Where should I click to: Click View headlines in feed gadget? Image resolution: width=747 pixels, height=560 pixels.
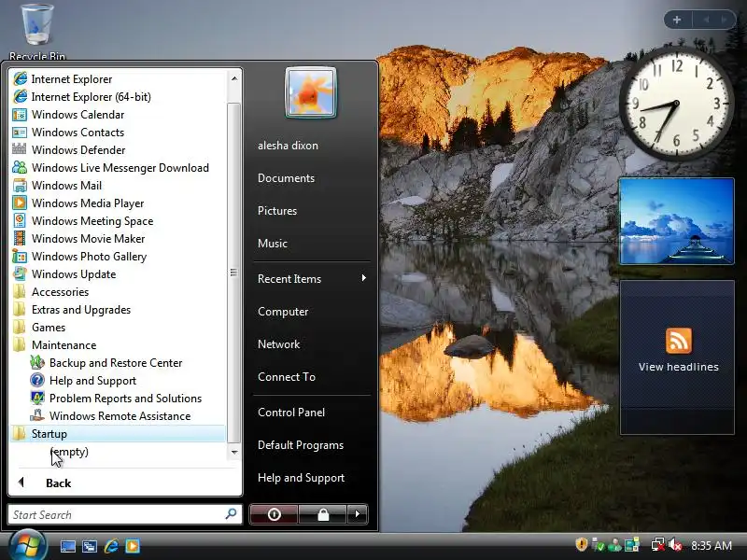[x=679, y=367]
